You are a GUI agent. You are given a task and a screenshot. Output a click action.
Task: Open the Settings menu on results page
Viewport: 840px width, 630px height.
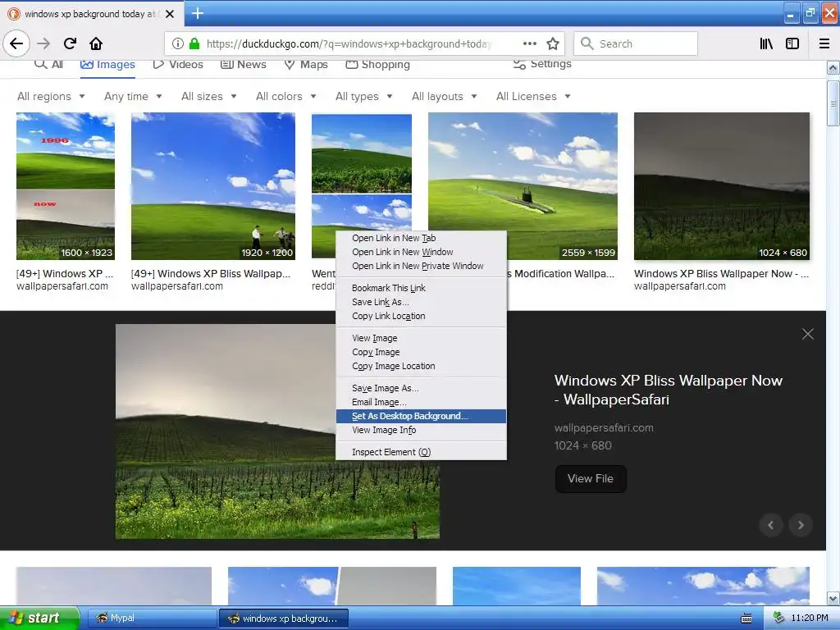(542, 64)
